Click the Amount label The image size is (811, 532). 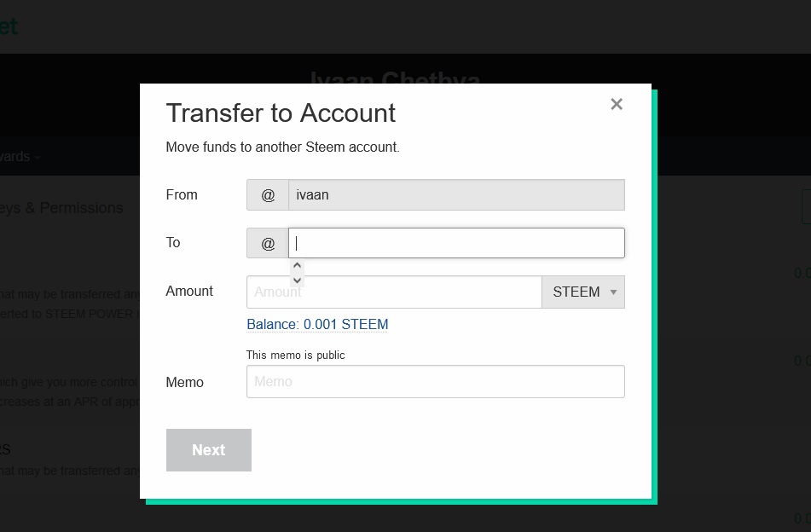(189, 291)
